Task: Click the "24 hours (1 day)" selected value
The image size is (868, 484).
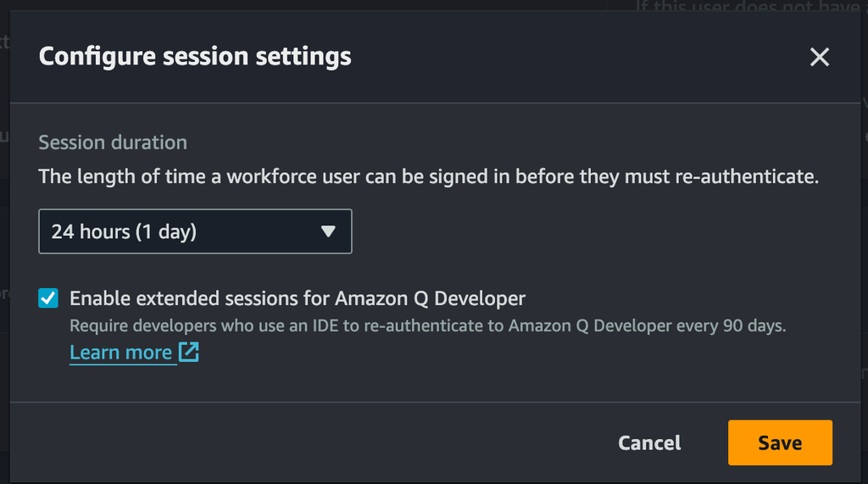Action: [x=124, y=231]
